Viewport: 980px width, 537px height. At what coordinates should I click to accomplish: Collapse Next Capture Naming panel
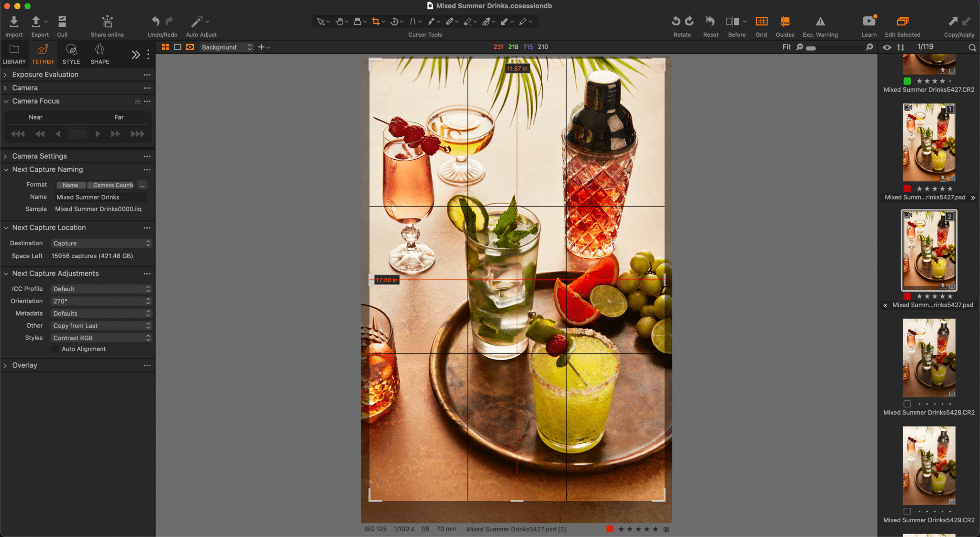pyautogui.click(x=6, y=170)
